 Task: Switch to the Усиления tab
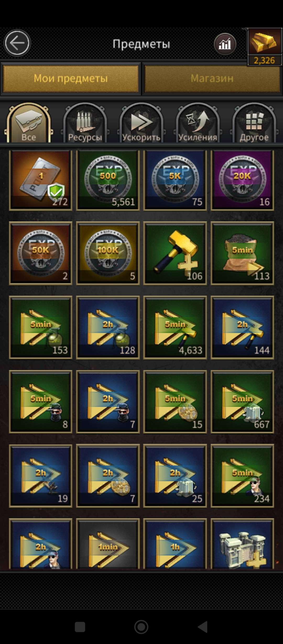(198, 123)
